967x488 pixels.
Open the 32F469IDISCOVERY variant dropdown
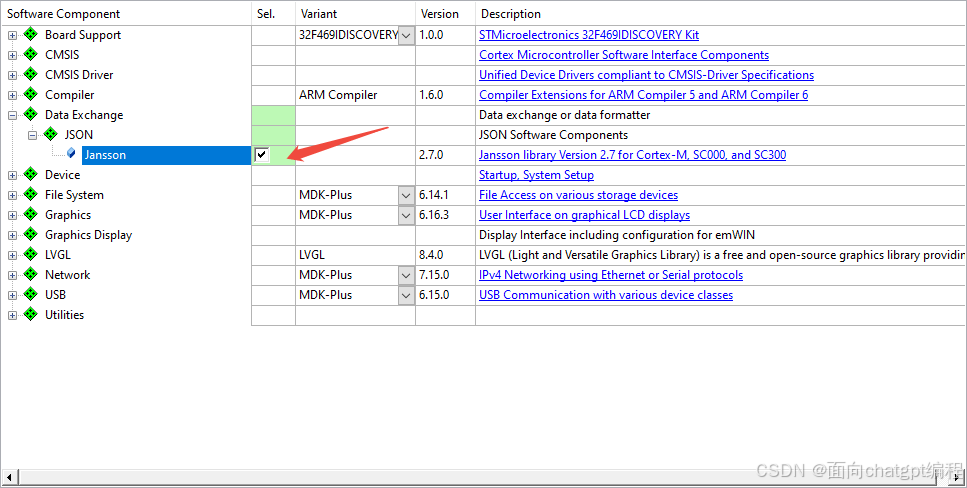[406, 35]
